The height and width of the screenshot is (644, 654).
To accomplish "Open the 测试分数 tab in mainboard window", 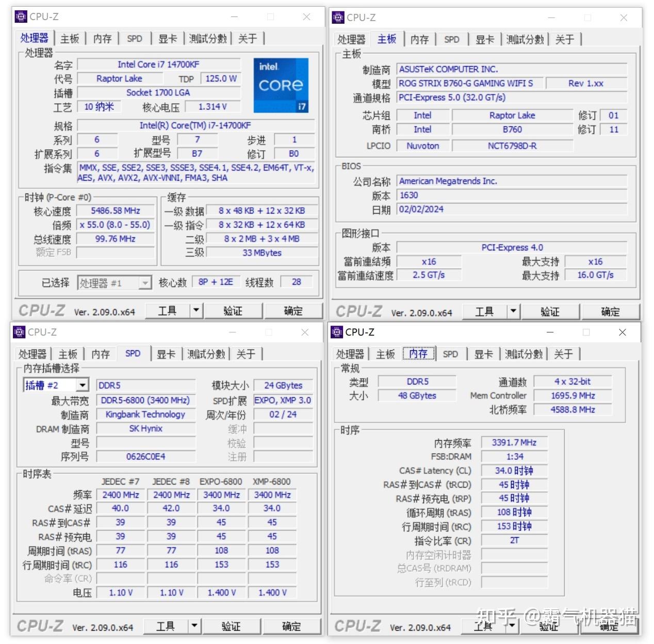I will click(525, 39).
